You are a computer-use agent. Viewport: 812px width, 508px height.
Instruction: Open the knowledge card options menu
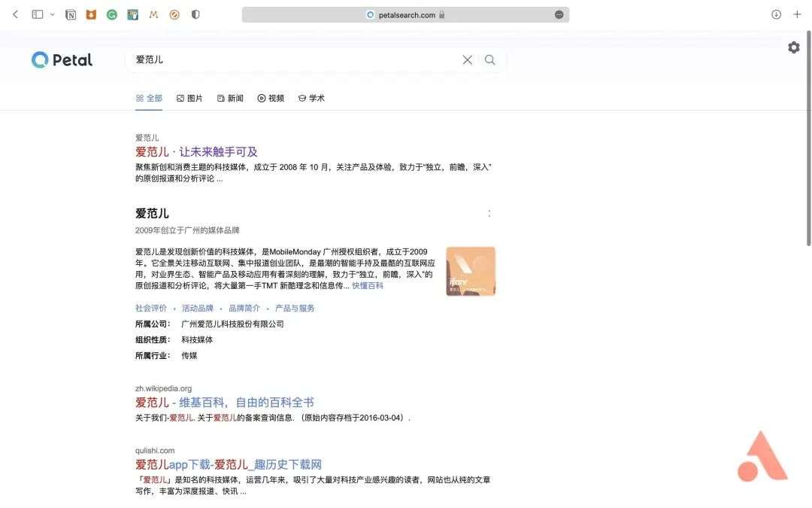click(489, 214)
